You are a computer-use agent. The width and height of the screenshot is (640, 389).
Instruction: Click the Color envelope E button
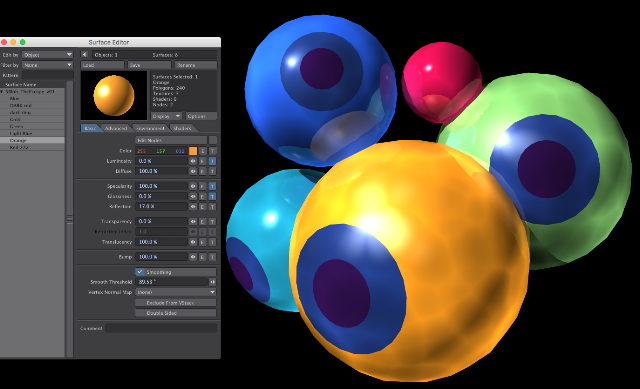pos(202,151)
